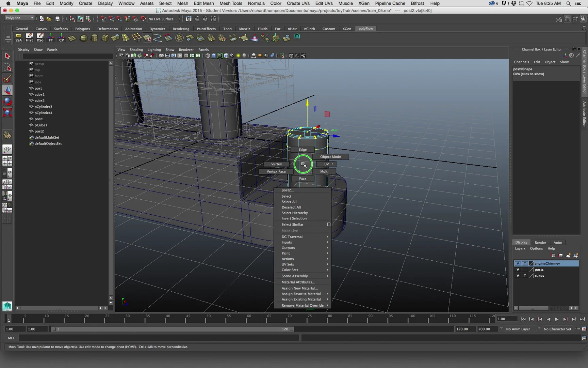Viewport: 588px width, 368px height.
Task: Activate the Rotate tool in the toolbox
Action: click(x=7, y=101)
